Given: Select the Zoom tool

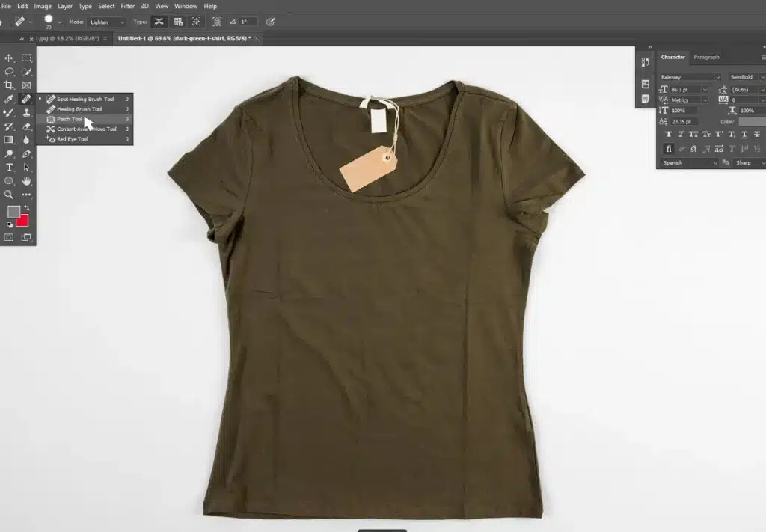Looking at the screenshot, I should coord(10,195).
